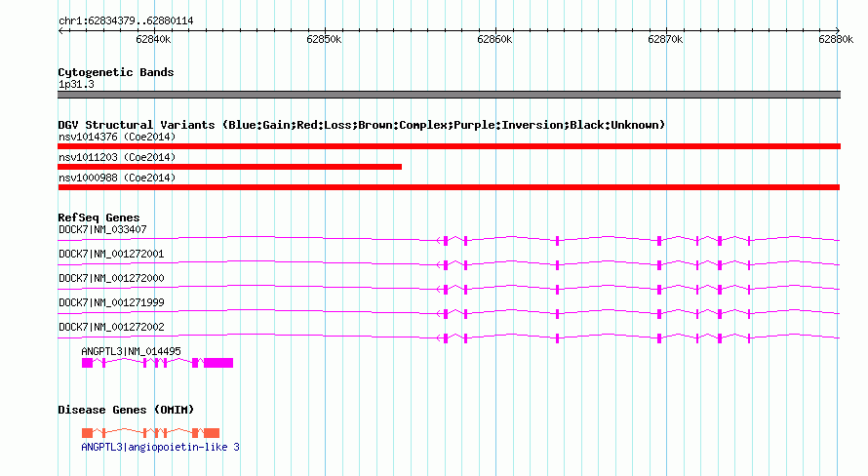Click the 62850k ruler tick label
Image resolution: width=868 pixels, height=476 pixels.
point(324,39)
